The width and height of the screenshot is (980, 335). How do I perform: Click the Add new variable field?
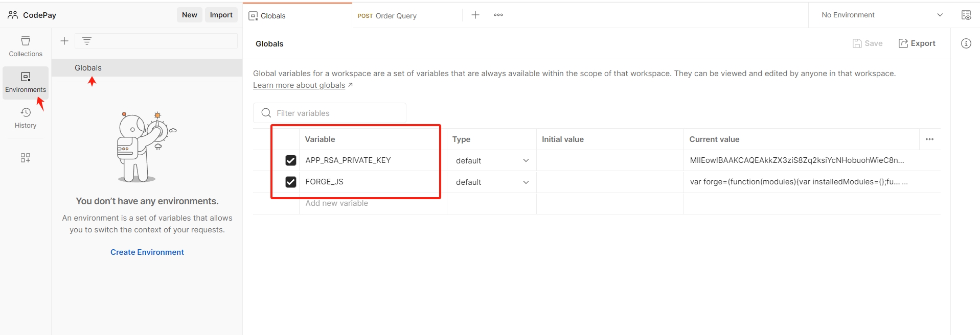[373, 203]
